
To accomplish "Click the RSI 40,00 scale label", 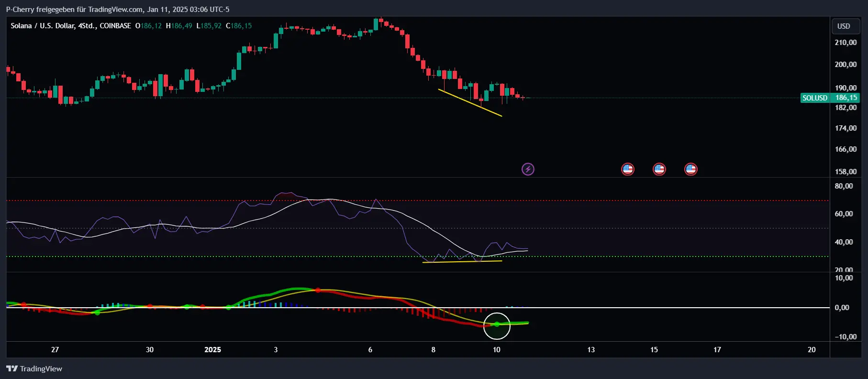I will point(844,242).
